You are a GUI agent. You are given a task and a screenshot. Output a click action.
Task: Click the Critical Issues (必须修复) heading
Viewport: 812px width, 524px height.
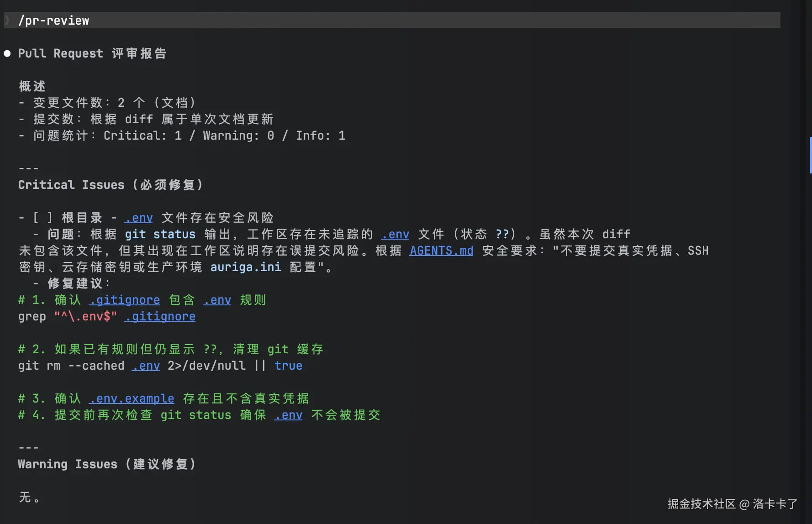(x=111, y=185)
